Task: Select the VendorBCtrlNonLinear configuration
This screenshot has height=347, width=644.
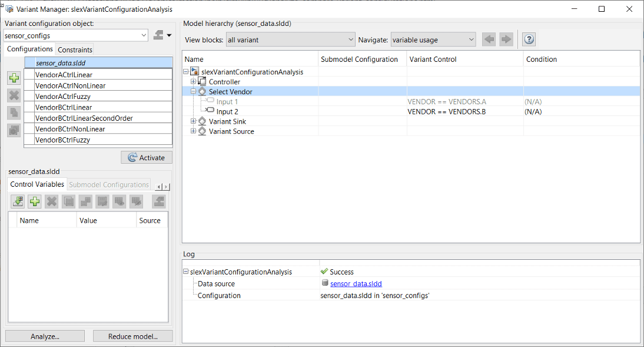Action: coord(98,128)
